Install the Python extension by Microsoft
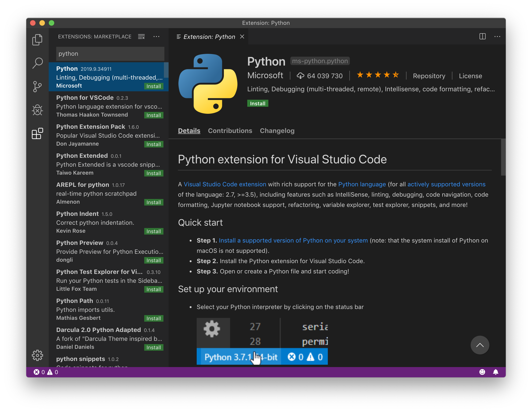The image size is (532, 412). (x=258, y=103)
